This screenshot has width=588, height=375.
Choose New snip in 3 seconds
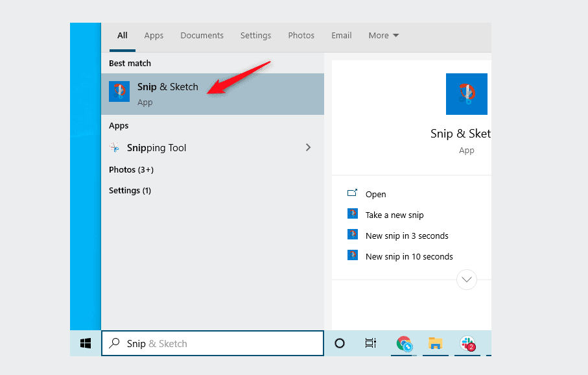(406, 236)
